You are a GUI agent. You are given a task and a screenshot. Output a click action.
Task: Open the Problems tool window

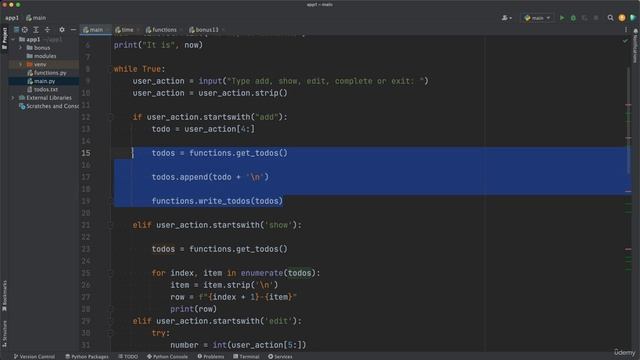point(211,356)
